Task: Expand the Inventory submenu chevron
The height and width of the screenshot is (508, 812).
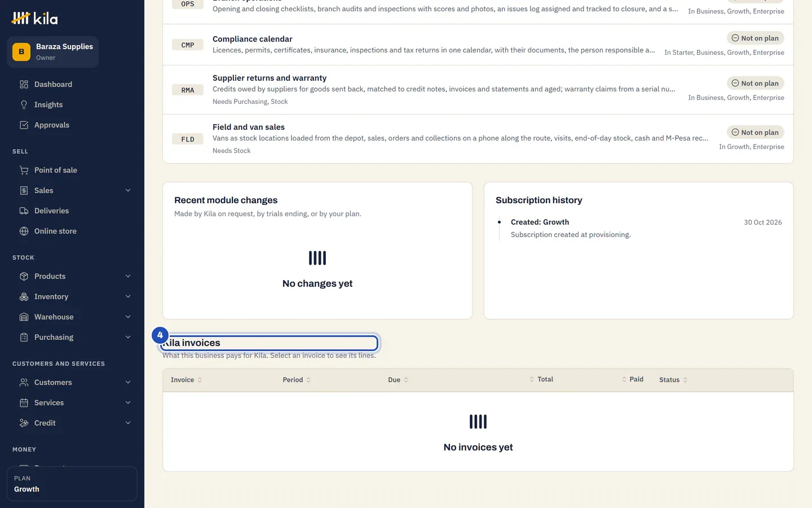Action: [x=128, y=296]
